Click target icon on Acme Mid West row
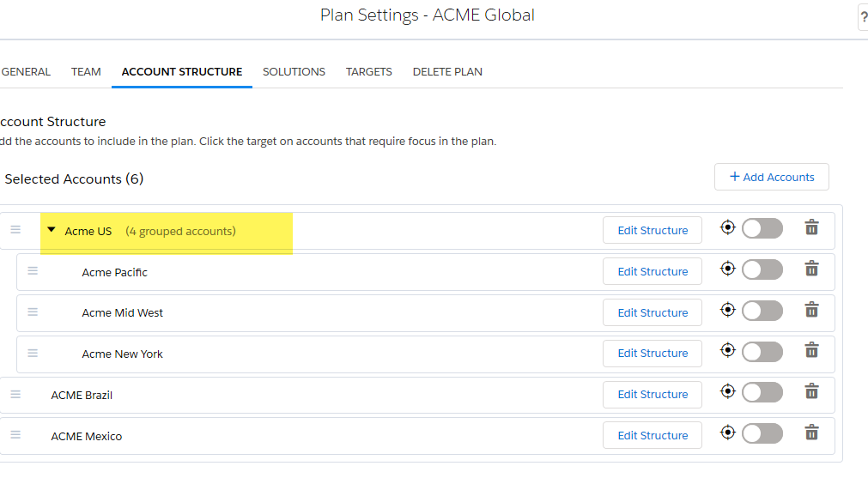Viewport: 868px width, 478px height. (728, 310)
